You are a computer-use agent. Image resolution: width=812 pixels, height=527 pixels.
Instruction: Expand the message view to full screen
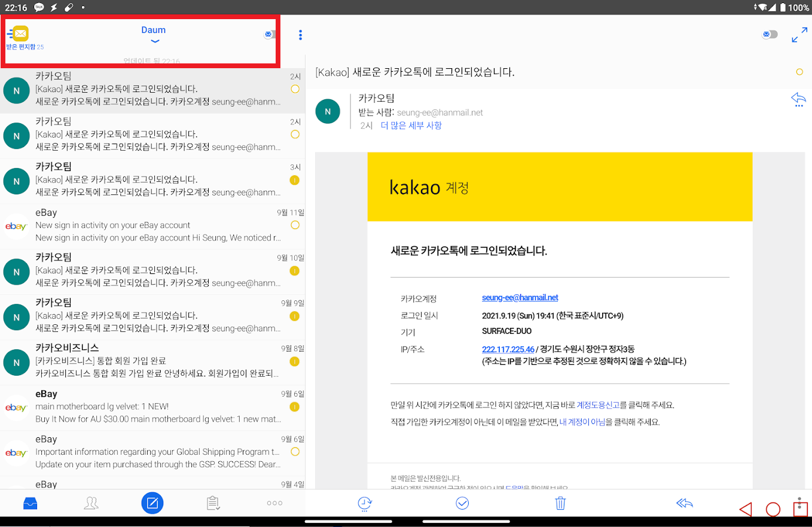pyautogui.click(x=799, y=35)
